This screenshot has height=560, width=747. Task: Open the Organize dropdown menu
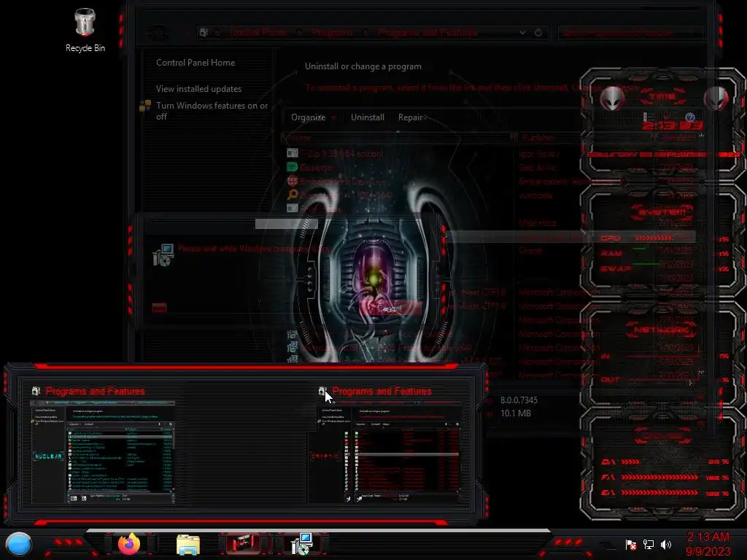314,117
